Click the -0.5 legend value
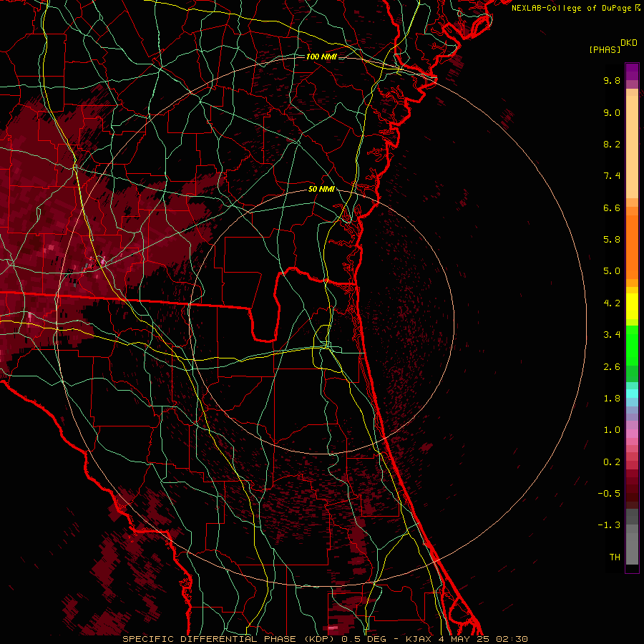The height and width of the screenshot is (644, 644). [609, 494]
